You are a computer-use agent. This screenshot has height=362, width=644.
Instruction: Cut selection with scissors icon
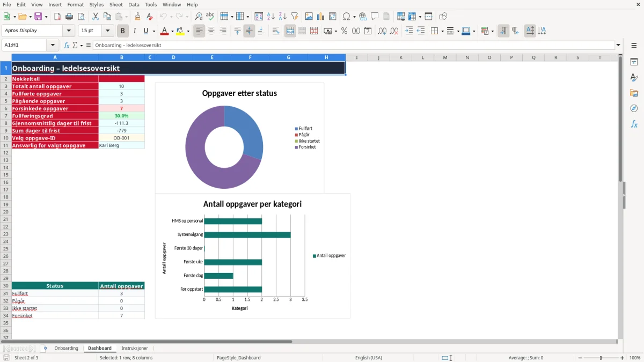(x=96, y=17)
